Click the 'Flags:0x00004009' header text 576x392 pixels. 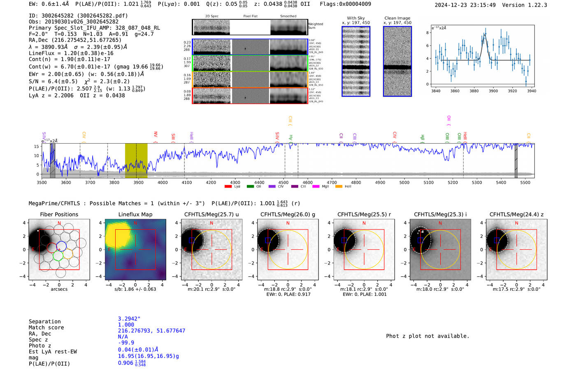[345, 4]
